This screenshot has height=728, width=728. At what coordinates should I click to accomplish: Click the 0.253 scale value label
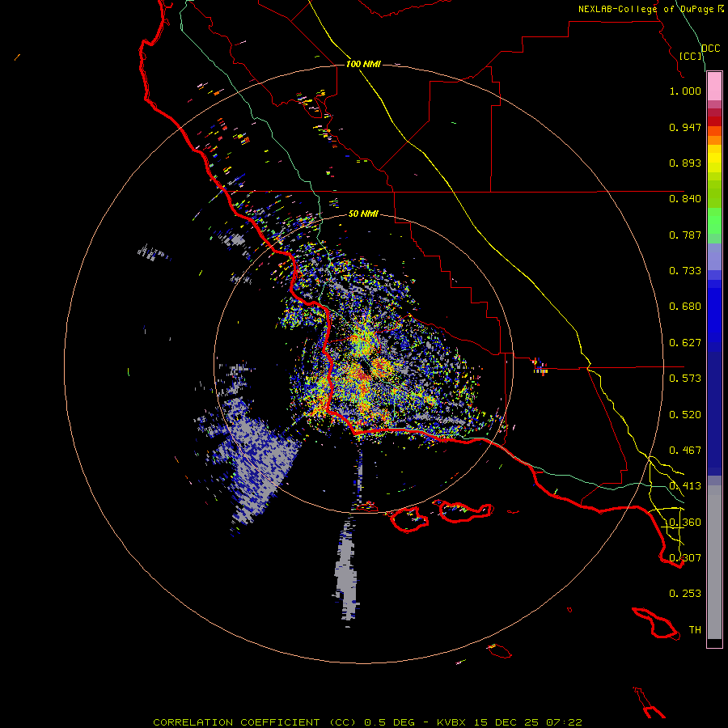[685, 594]
